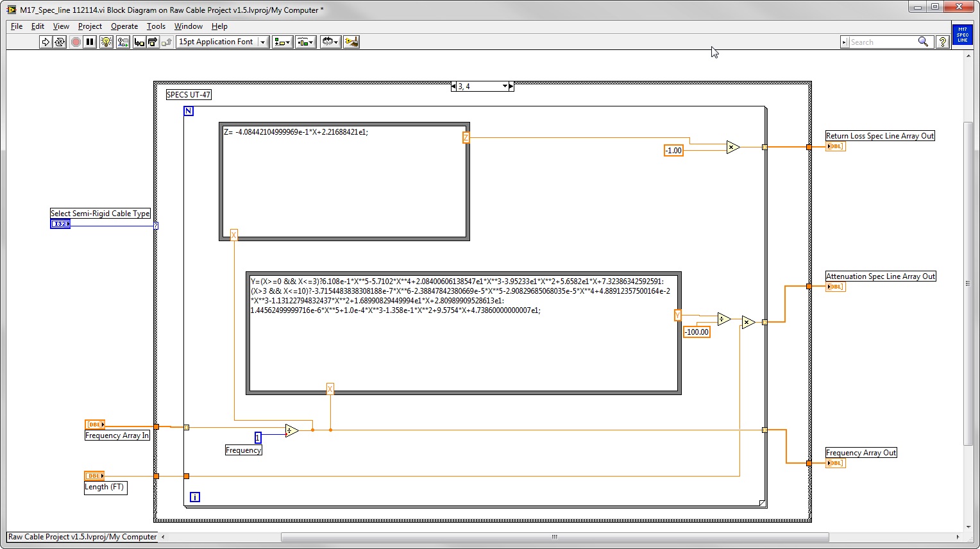This screenshot has height=549, width=980.
Task: Click case selector next-case arrow
Action: click(x=511, y=87)
